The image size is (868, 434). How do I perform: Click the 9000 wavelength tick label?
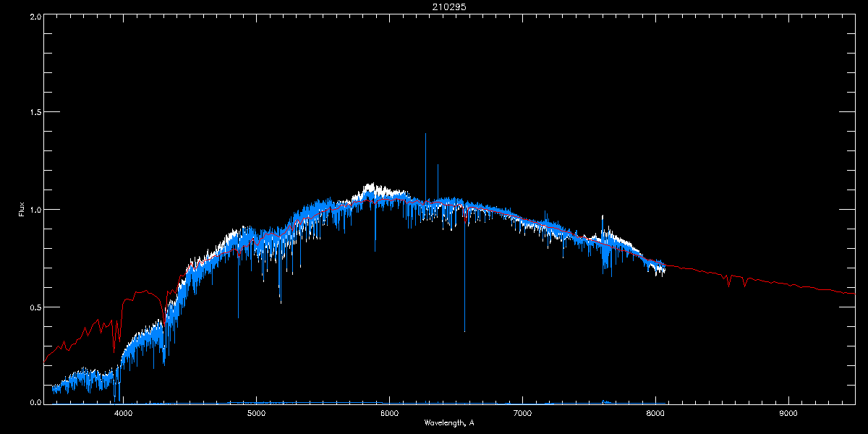(788, 414)
